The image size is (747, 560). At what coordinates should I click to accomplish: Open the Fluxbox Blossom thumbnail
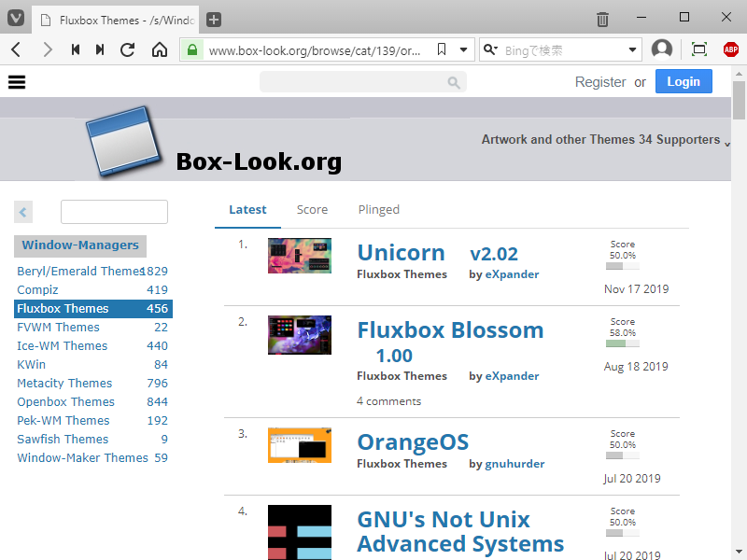[x=300, y=335]
